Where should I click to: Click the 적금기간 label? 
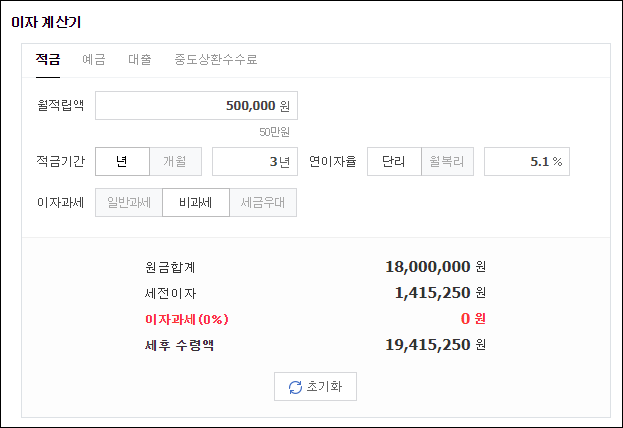tap(60, 161)
